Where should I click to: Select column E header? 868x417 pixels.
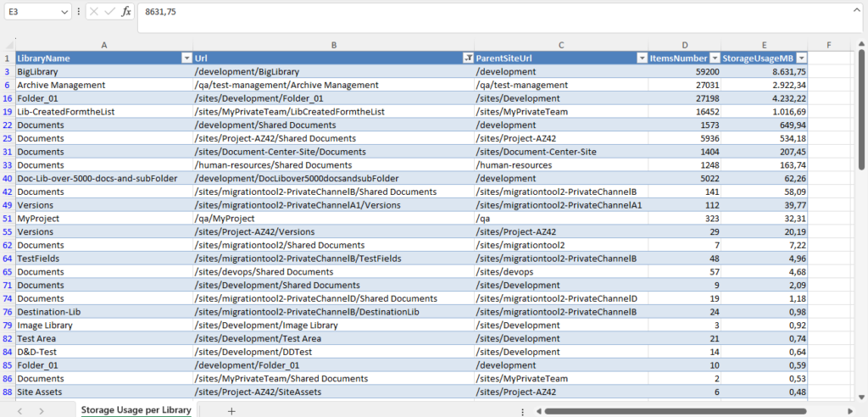click(x=764, y=46)
